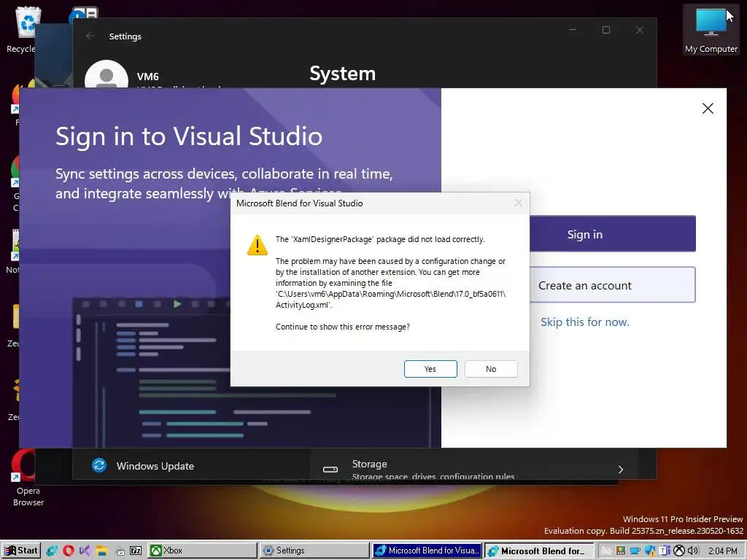Click the Teams tray icon
Viewport: 747px width, 560px height.
[x=665, y=551]
